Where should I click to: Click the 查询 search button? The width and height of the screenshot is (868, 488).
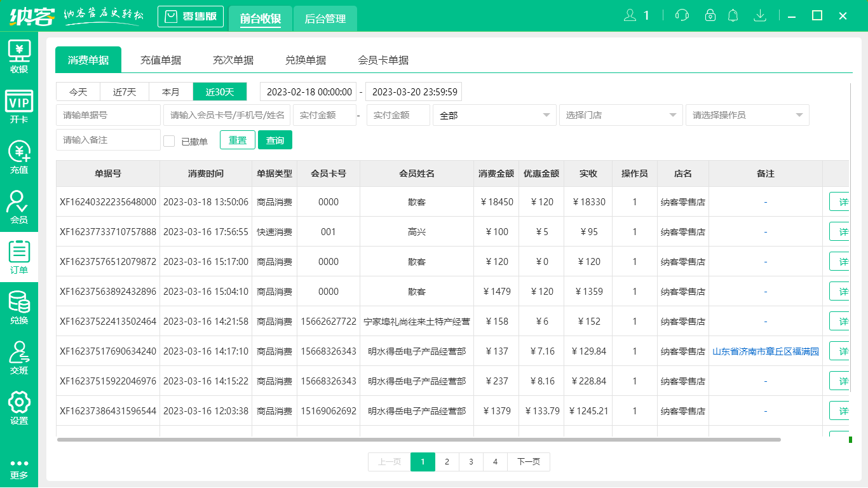click(275, 140)
